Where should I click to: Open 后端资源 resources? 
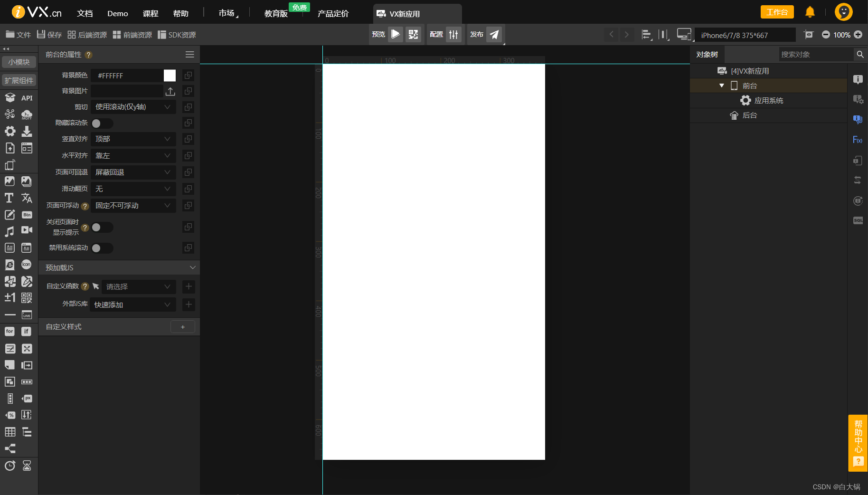pos(87,35)
